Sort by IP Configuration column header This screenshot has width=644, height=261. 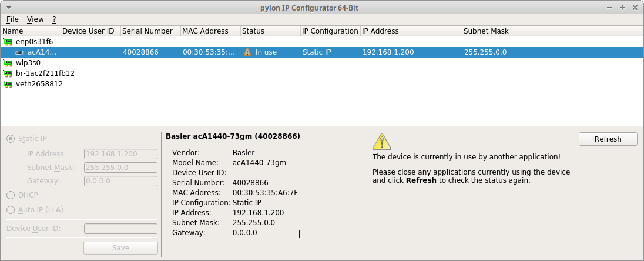[x=331, y=31]
